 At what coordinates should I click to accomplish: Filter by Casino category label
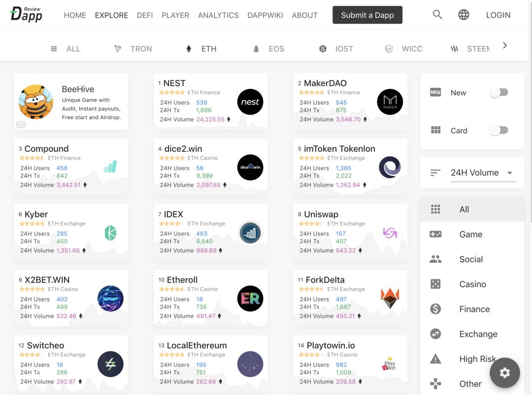pyautogui.click(x=472, y=284)
